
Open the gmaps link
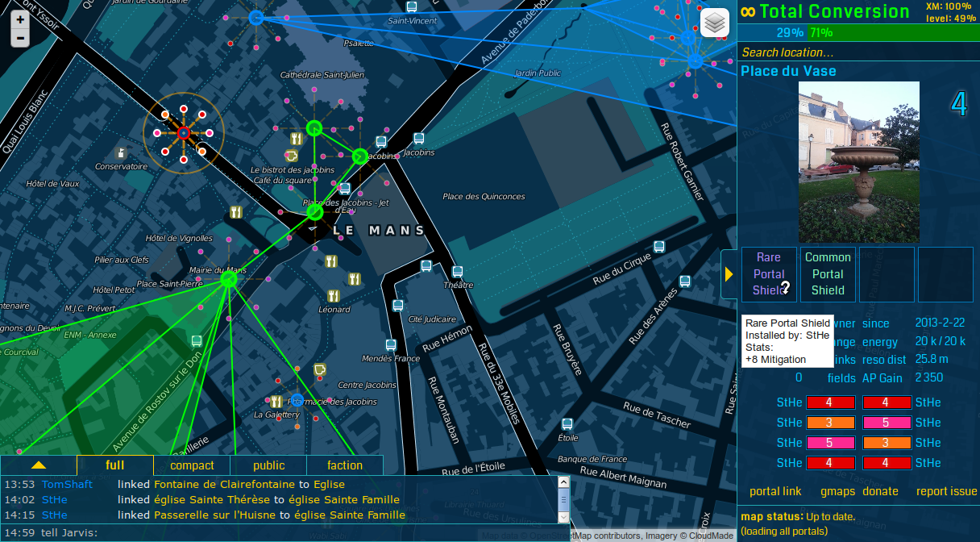(x=837, y=491)
